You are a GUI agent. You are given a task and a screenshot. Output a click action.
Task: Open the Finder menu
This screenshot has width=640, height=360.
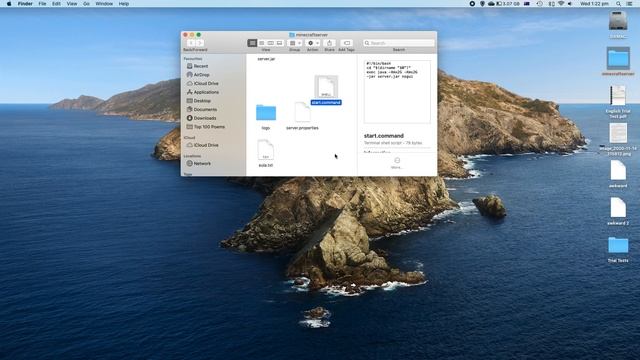pyautogui.click(x=25, y=4)
